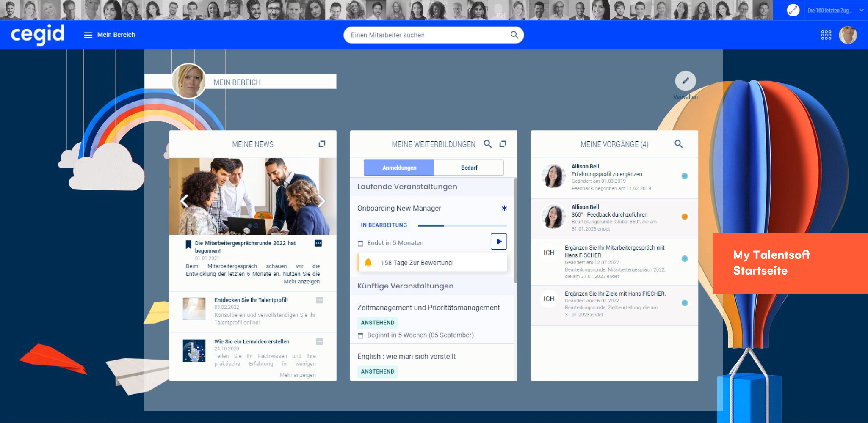Open the My Talentsoft Startseite banner
This screenshot has height=423, width=868.
point(791,263)
